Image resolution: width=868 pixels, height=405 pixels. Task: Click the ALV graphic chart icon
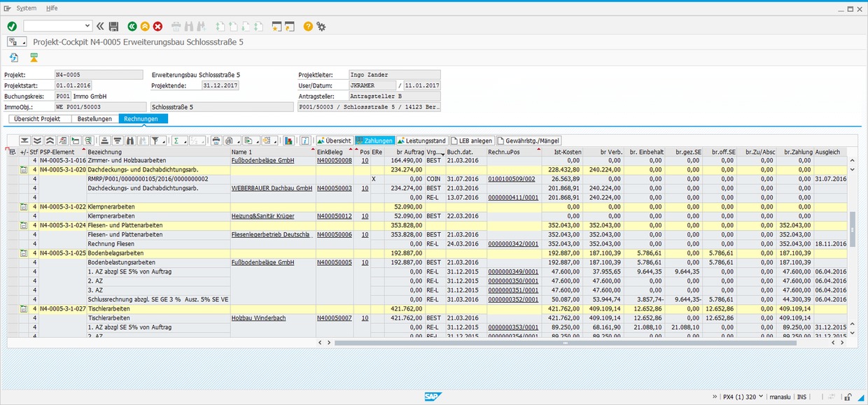pyautogui.click(x=288, y=141)
